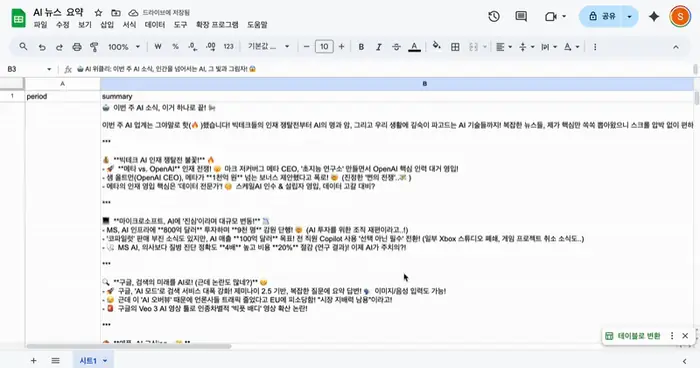Click the cell name box B3
The image size is (700, 368).
(x=29, y=69)
